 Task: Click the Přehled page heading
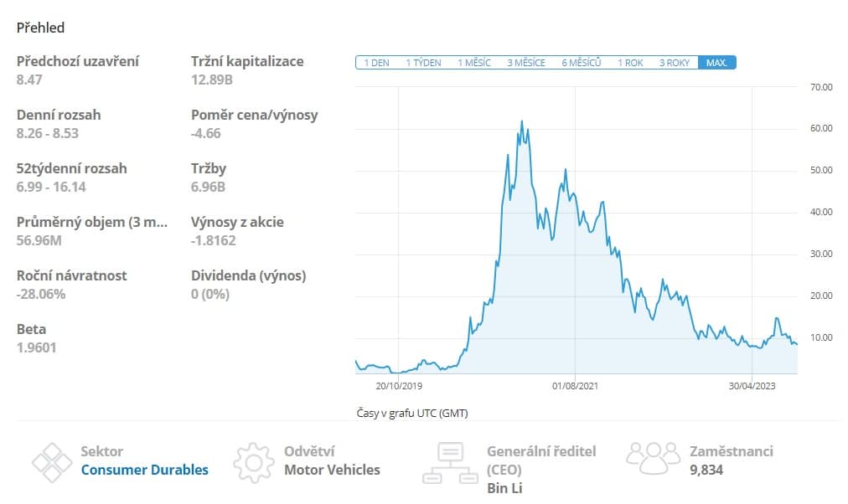(40, 28)
